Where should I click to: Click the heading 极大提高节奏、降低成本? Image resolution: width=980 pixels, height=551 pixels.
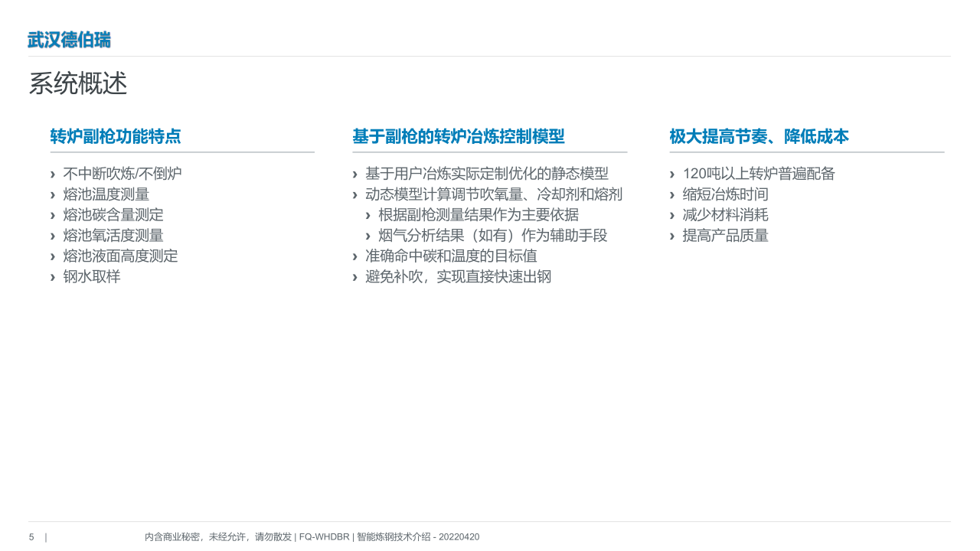(759, 136)
